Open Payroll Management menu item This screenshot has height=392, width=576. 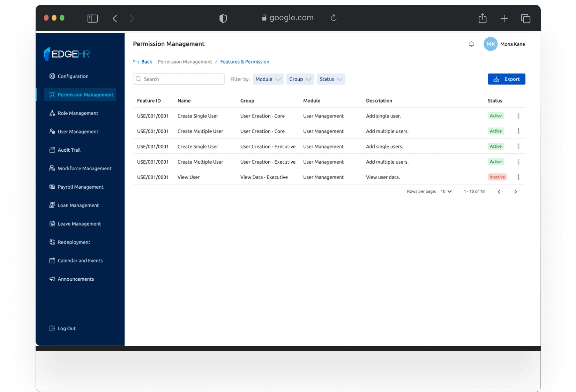tap(80, 187)
